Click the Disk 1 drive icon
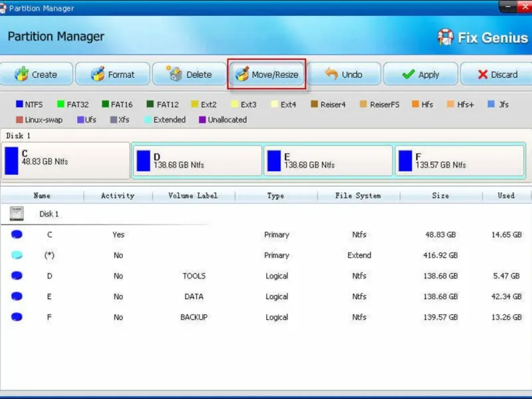Screen dimensions: 532x399 [17, 213]
